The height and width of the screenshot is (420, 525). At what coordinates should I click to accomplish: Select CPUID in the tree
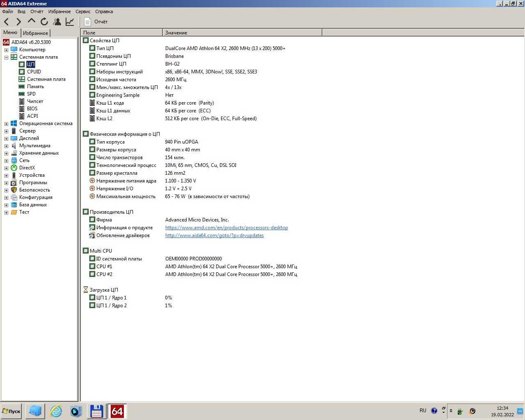click(x=34, y=72)
